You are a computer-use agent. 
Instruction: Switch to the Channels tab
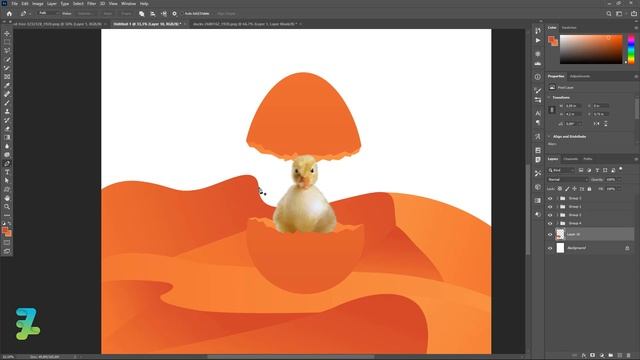571,159
